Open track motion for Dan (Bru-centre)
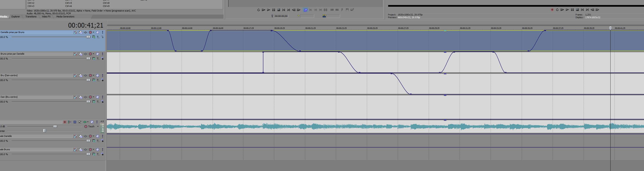 pyautogui.click(x=80, y=97)
